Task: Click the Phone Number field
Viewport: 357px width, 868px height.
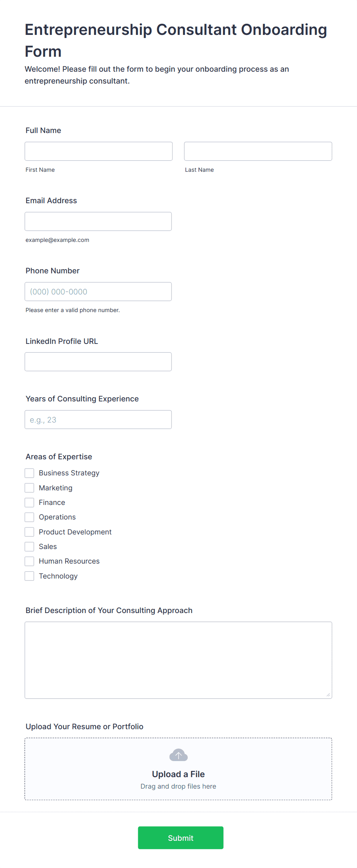Action: [x=98, y=291]
